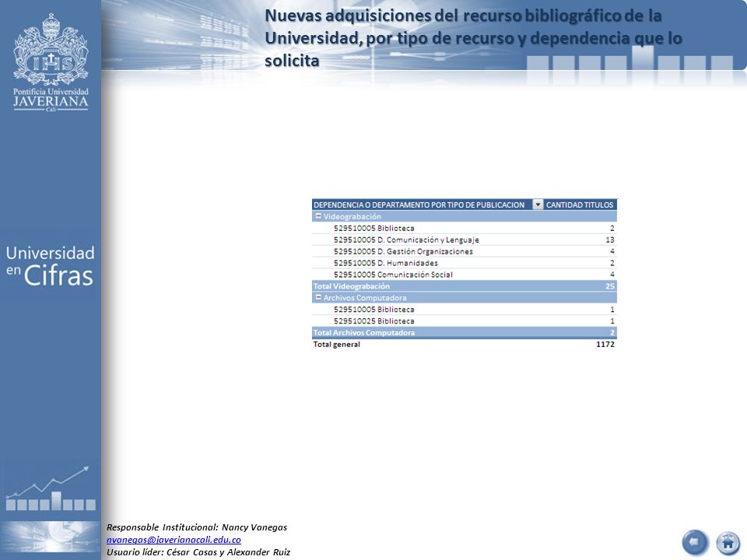The width and height of the screenshot is (747, 560).
Task: Click the slide title about Nuevas adquisiciones
Action: point(474,38)
